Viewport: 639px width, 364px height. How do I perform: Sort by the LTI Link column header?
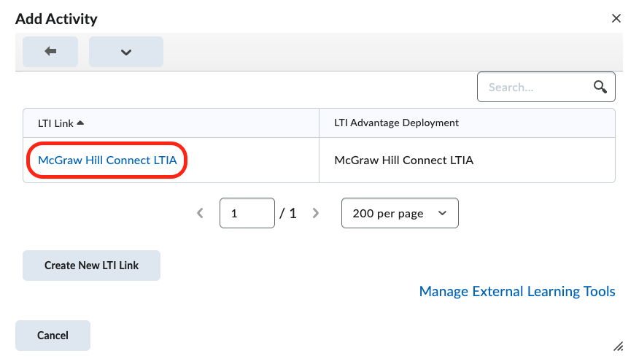tap(55, 123)
